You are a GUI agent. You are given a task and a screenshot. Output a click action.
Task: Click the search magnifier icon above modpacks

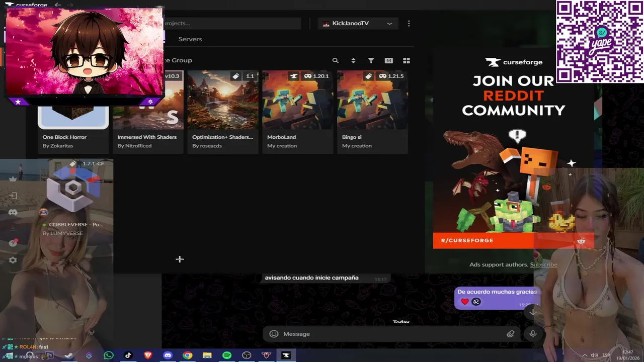click(x=336, y=60)
